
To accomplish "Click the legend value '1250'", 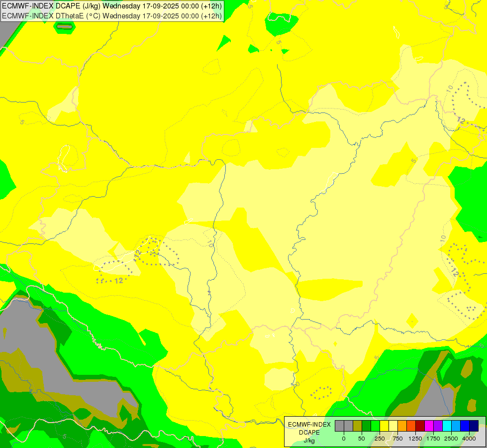I will (x=415, y=439).
